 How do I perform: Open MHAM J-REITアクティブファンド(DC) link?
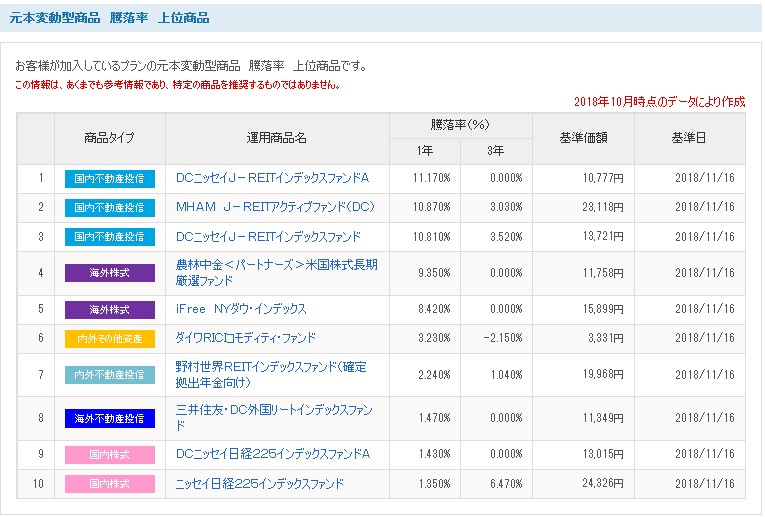coord(275,207)
